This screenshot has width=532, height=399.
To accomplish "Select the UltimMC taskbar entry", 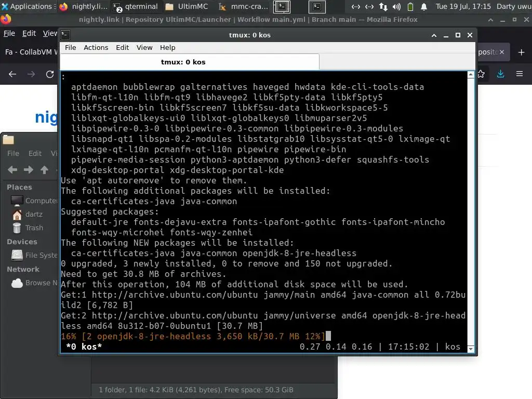I will point(187,6).
